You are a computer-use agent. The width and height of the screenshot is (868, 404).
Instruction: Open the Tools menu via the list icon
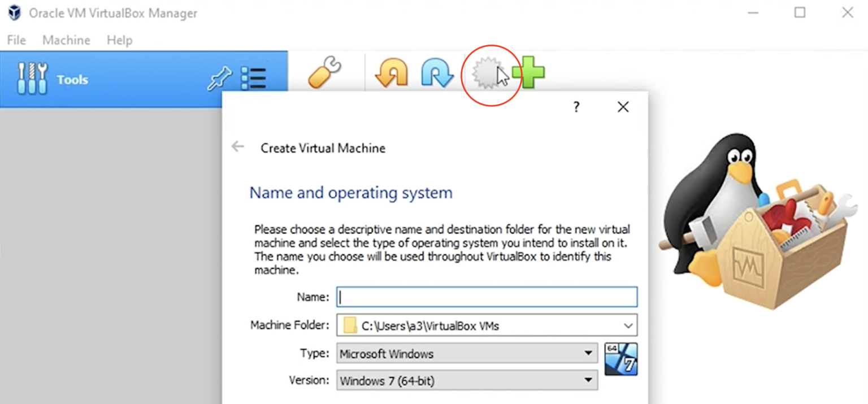click(x=253, y=79)
